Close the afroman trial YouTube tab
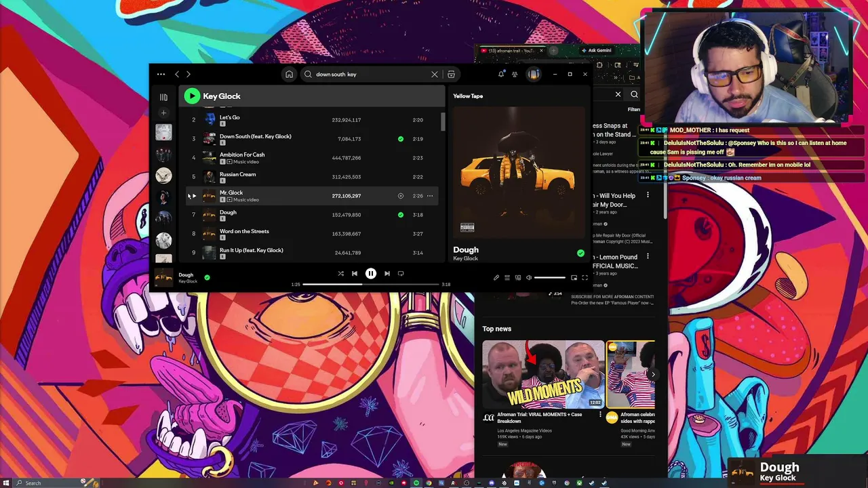 tap(541, 50)
